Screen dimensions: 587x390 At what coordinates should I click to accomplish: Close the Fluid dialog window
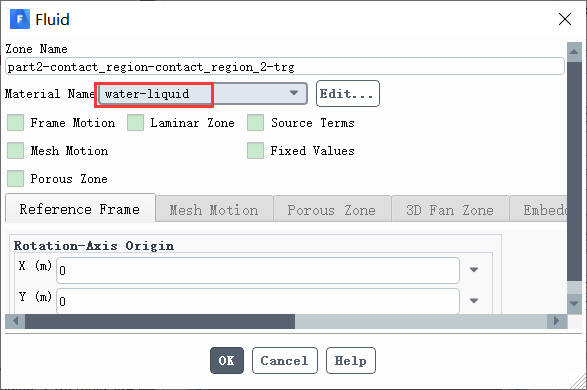pos(565,19)
